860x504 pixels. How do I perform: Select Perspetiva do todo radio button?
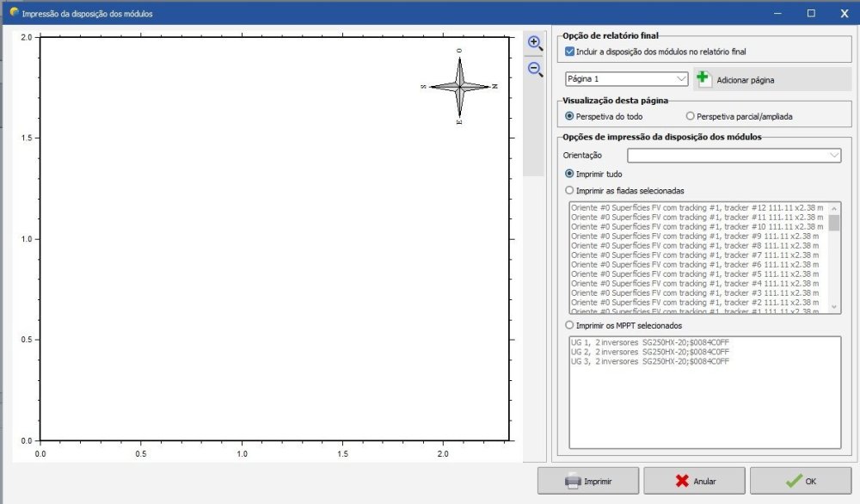pyautogui.click(x=569, y=116)
